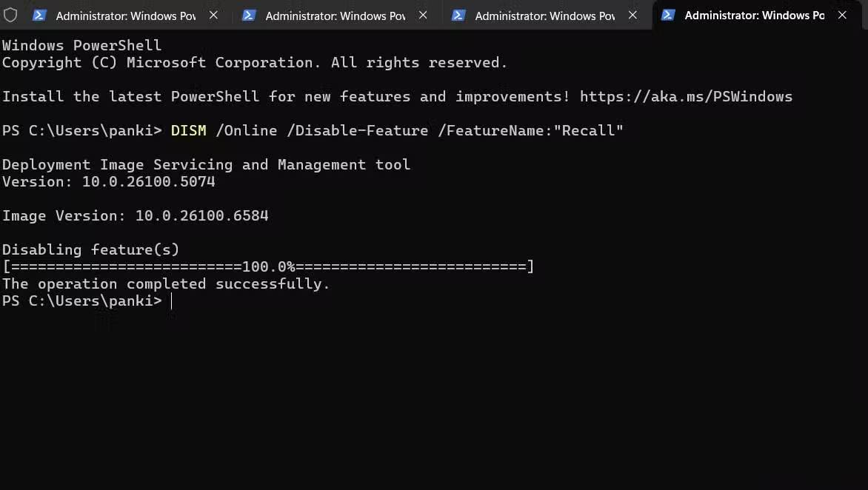The width and height of the screenshot is (868, 490).
Task: Click the PowerShell icon on the first tab
Action: pyautogui.click(x=39, y=15)
